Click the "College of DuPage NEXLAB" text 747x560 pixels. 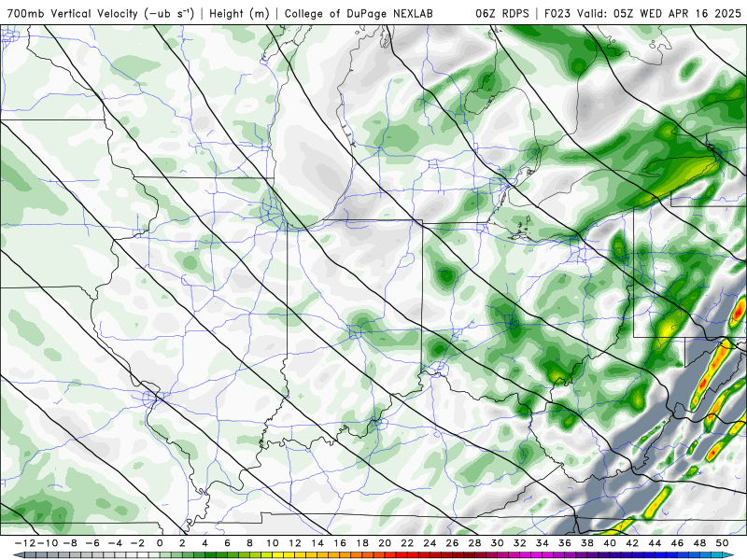pos(359,13)
